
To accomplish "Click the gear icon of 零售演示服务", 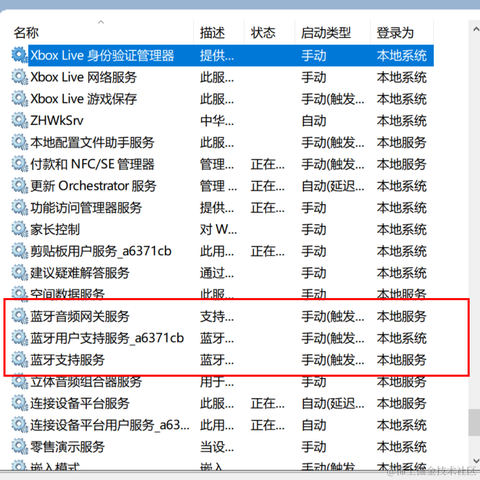I will click(20, 447).
